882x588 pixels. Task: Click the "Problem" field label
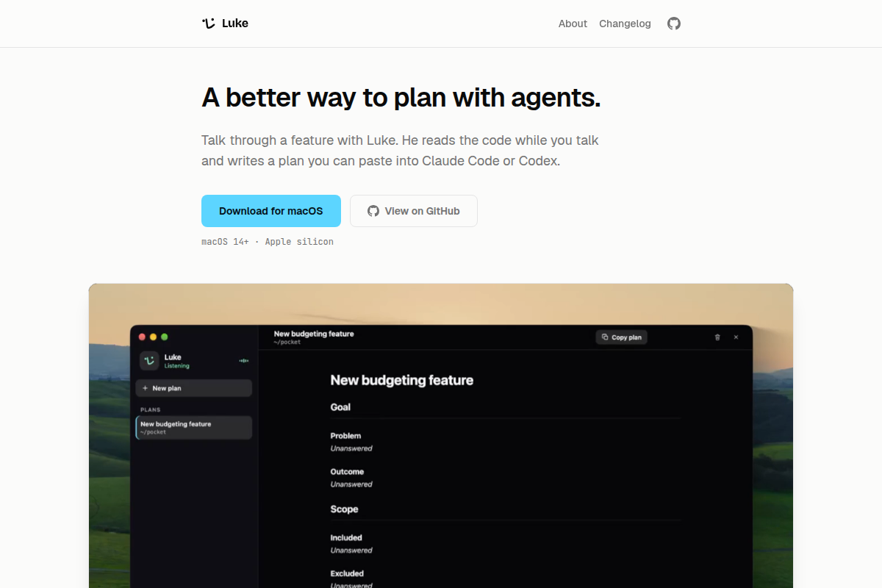(x=345, y=436)
